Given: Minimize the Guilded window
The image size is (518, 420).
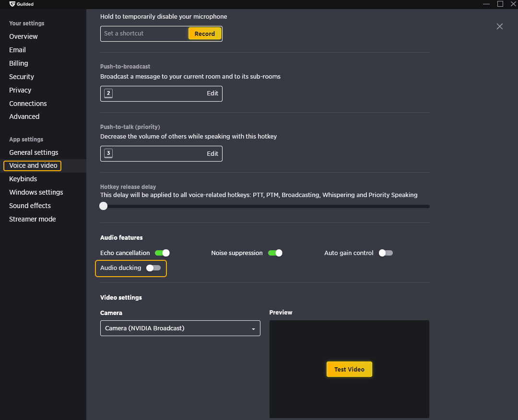Looking at the screenshot, I should click(486, 4).
